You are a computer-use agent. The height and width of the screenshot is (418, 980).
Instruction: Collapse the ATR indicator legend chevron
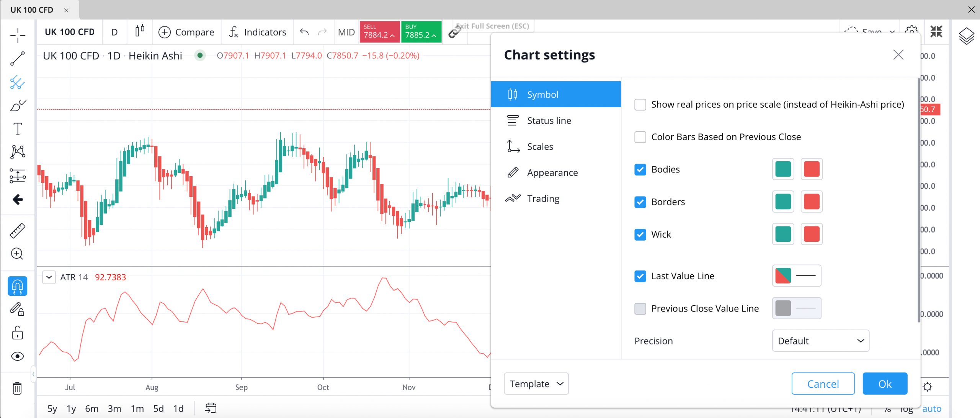[49, 277]
